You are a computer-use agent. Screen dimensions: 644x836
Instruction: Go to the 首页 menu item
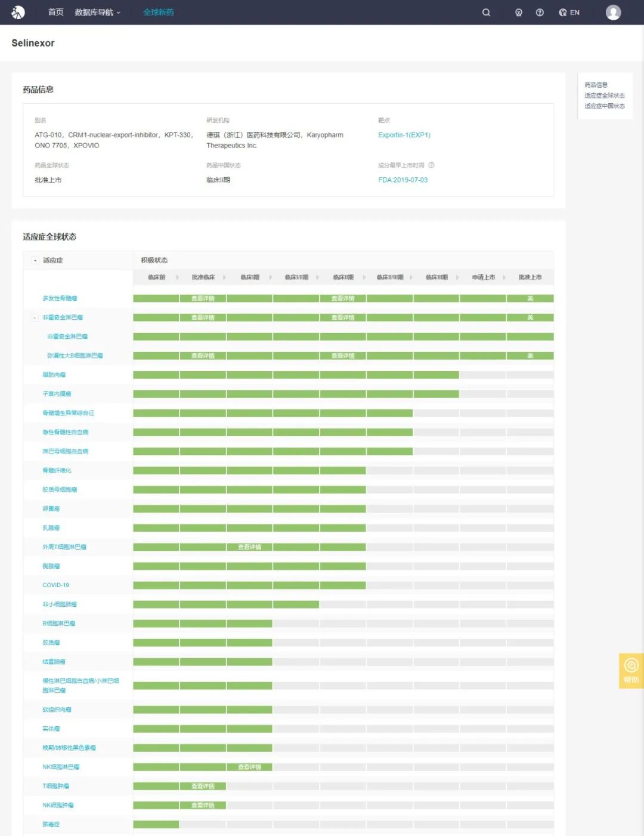(x=55, y=13)
